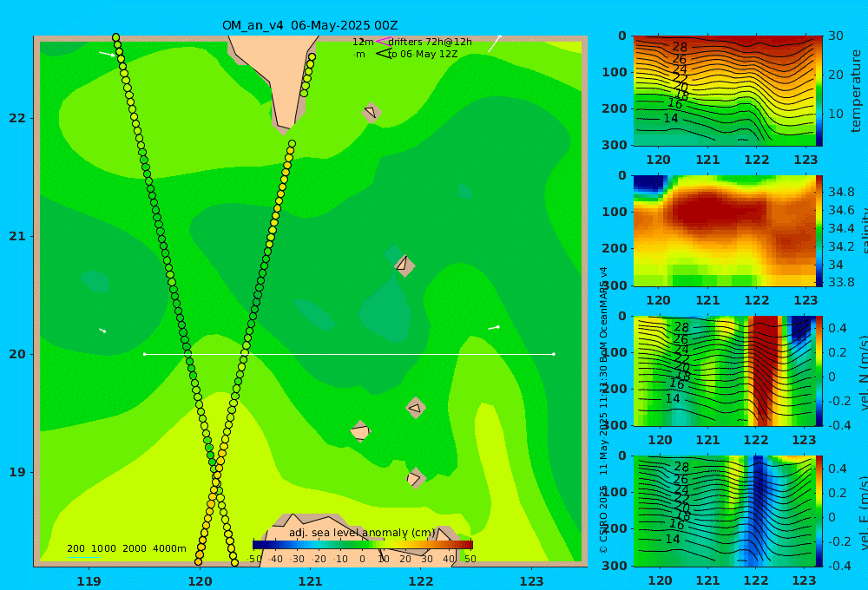Click the adj. sea level anomaly colorbar
The height and width of the screenshot is (590, 868).
pyautogui.click(x=363, y=545)
